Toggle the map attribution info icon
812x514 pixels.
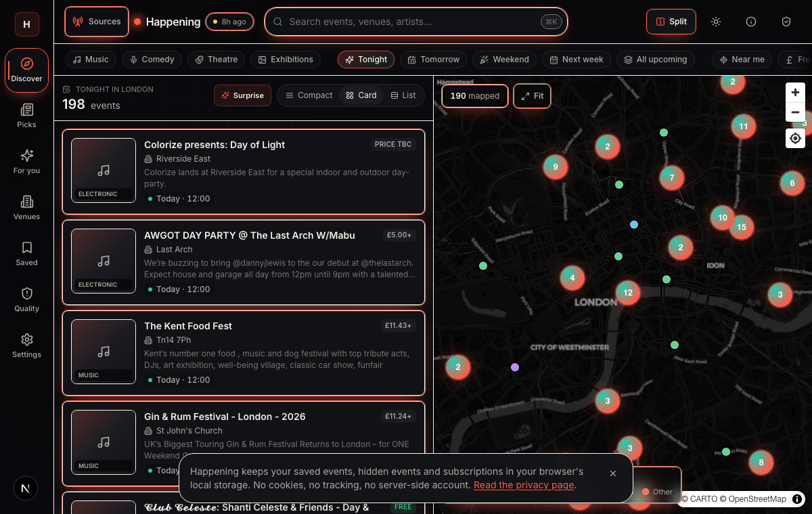pos(798,499)
